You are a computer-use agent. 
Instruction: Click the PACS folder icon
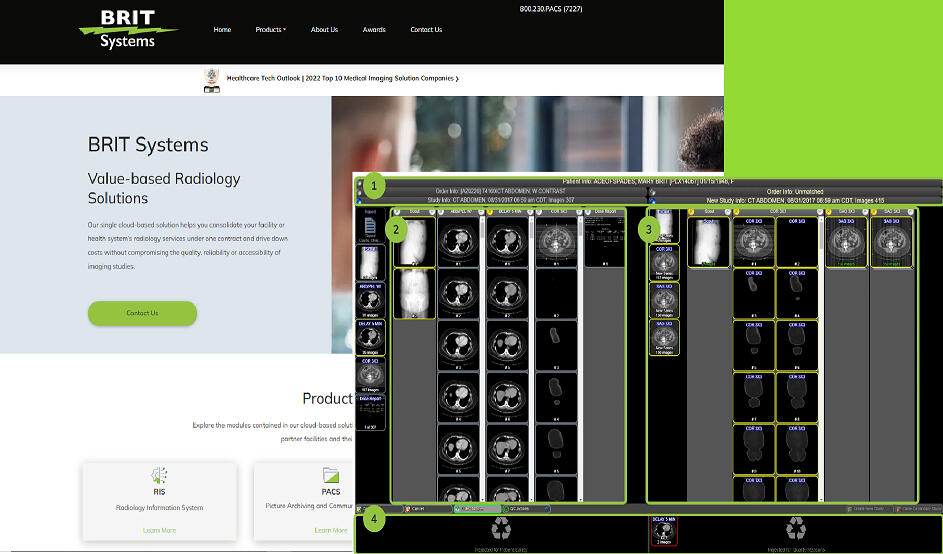pos(330,475)
